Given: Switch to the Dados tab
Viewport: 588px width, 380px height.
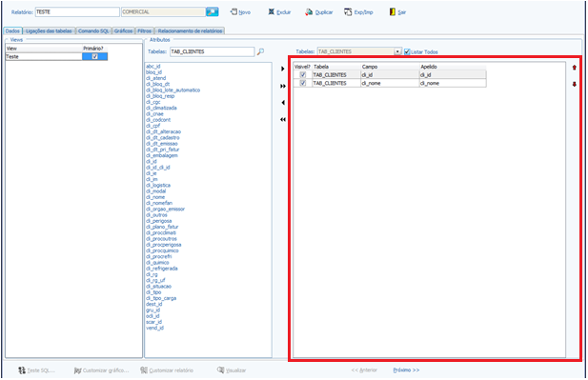Looking at the screenshot, I should pos(12,30).
